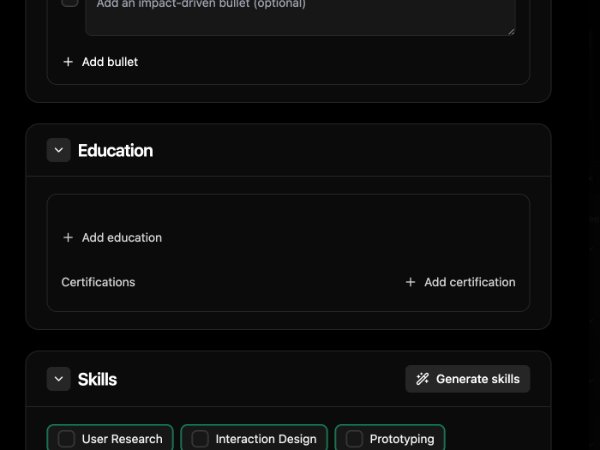Select the User Research skill label

point(122,439)
